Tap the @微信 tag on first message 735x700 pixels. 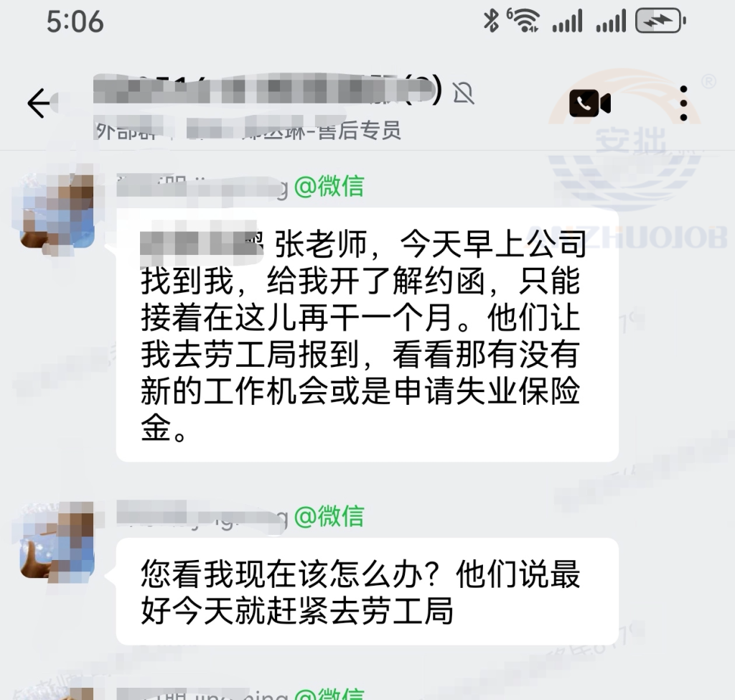[x=329, y=186]
